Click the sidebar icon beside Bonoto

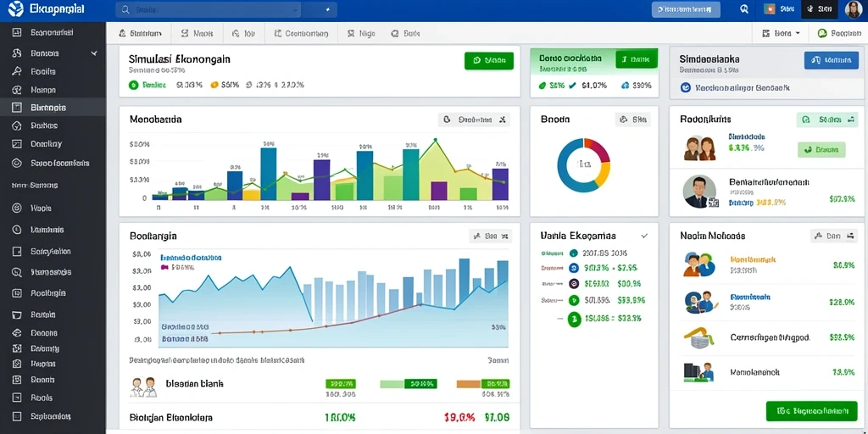17,53
